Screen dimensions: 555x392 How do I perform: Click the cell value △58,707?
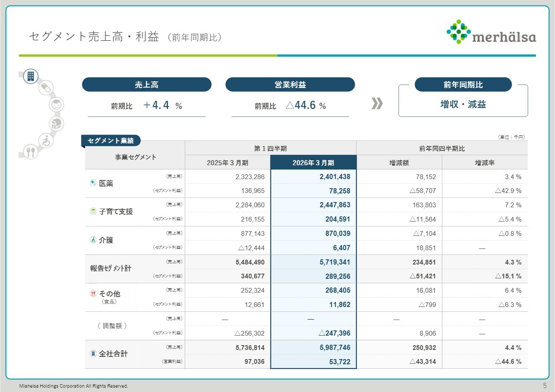coord(422,191)
